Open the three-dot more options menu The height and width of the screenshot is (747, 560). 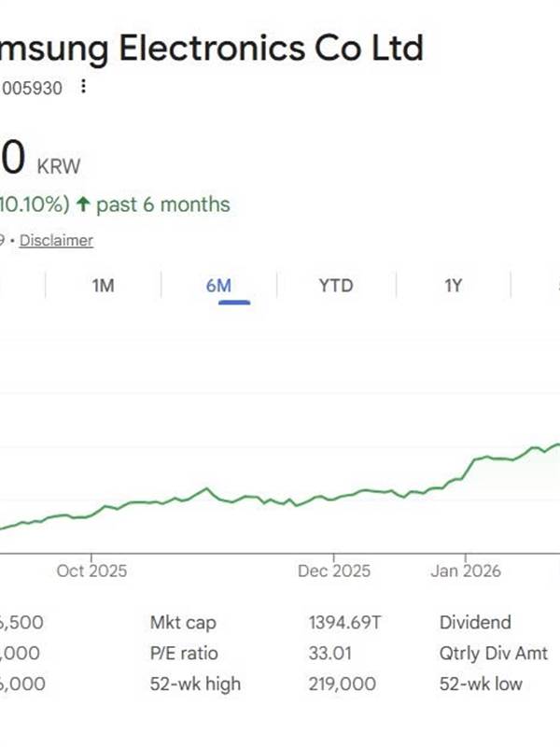click(x=84, y=87)
